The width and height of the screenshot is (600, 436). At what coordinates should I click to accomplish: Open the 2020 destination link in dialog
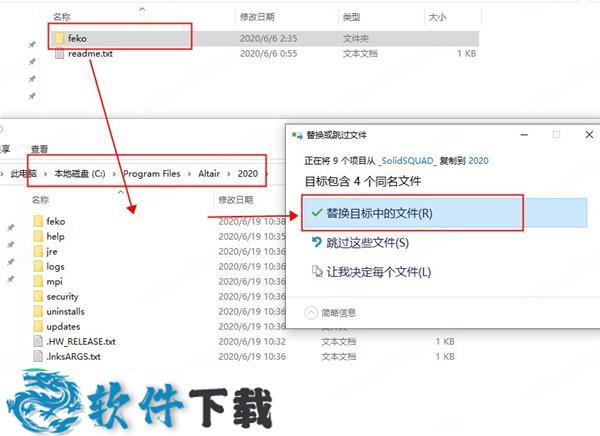pos(478,161)
